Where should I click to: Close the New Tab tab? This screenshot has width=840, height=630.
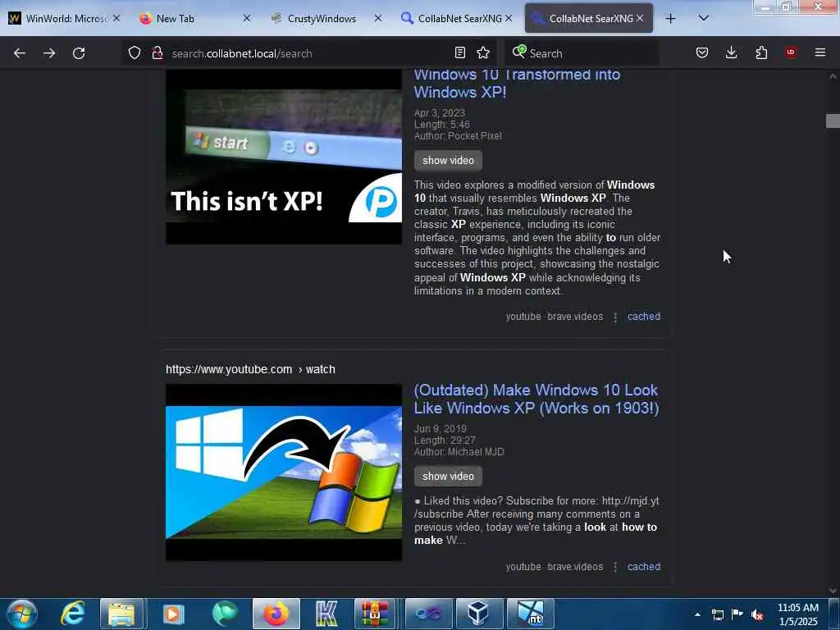coord(246,19)
